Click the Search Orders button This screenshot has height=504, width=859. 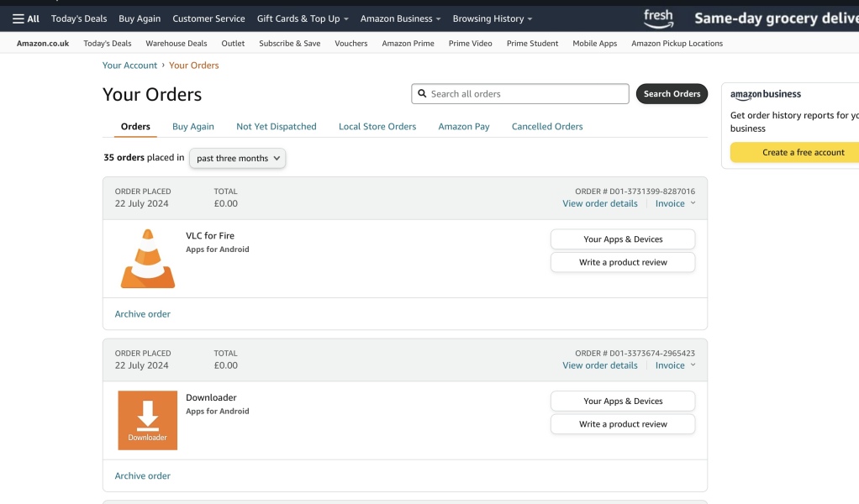pyautogui.click(x=672, y=93)
